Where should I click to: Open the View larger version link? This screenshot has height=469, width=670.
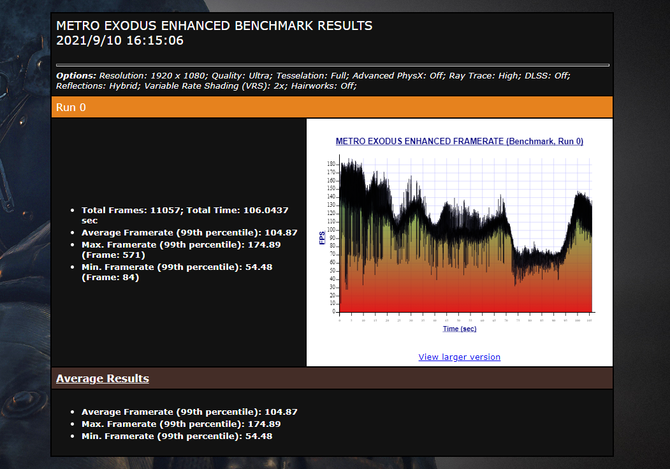[459, 357]
